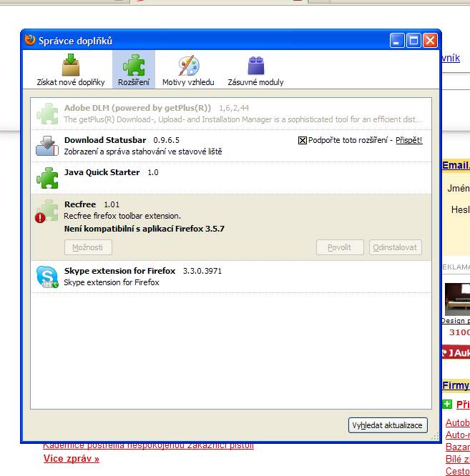The width and height of the screenshot is (470, 476).
Task: Open the Více zpráv link on webpage
Action: (72, 458)
